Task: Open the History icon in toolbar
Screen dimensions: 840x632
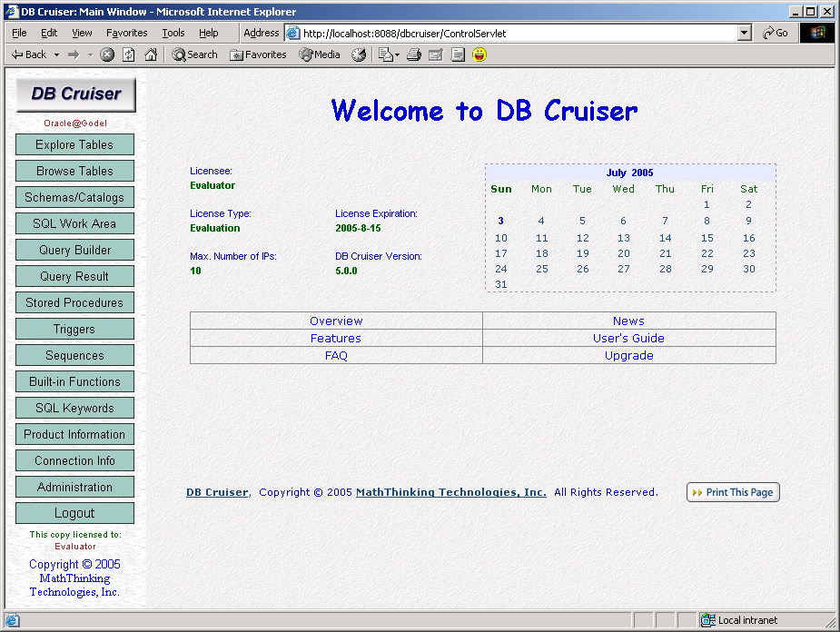Action: coord(359,54)
